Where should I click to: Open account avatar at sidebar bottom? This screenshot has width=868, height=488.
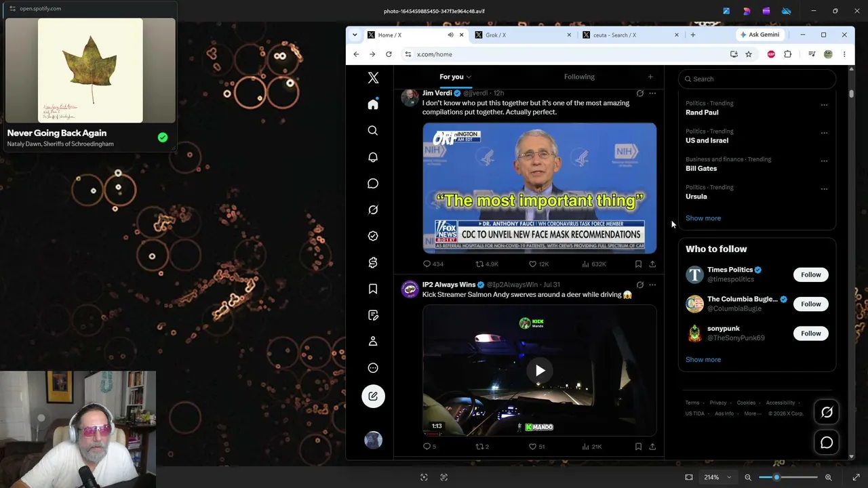coord(373,440)
